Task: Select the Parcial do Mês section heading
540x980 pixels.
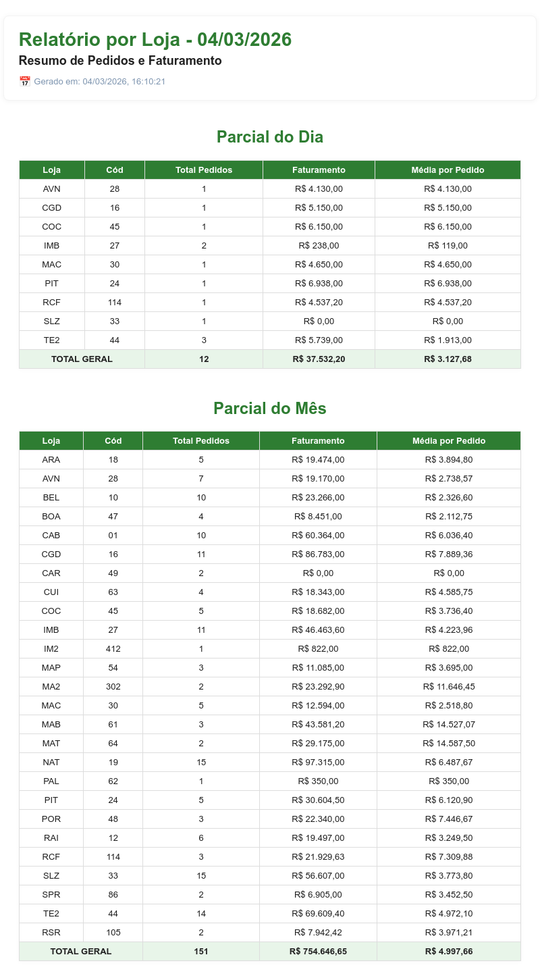Action: [270, 409]
